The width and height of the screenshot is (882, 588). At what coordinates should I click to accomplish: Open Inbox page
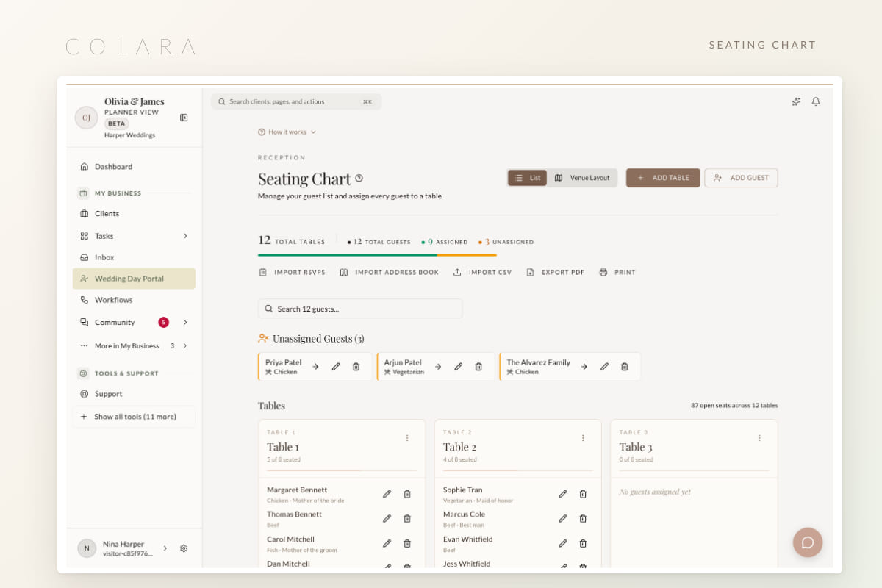(134, 257)
